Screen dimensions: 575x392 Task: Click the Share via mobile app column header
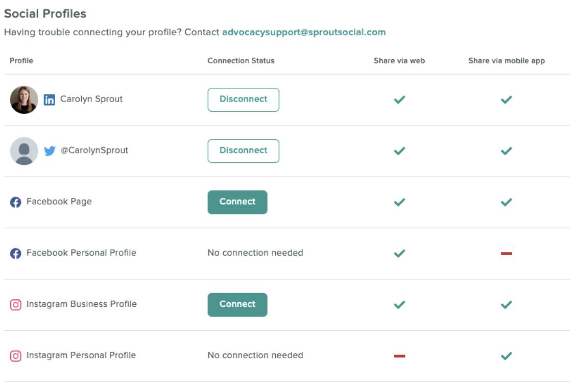point(507,61)
